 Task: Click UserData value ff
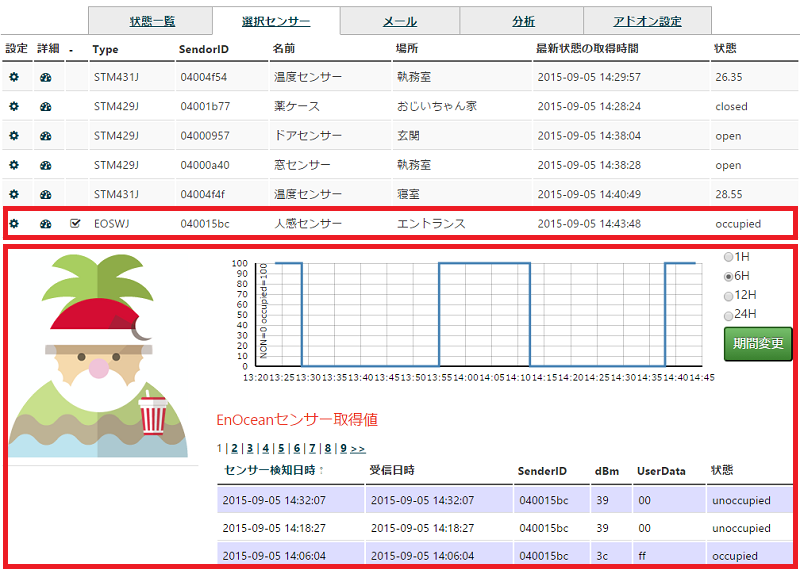[x=642, y=556]
